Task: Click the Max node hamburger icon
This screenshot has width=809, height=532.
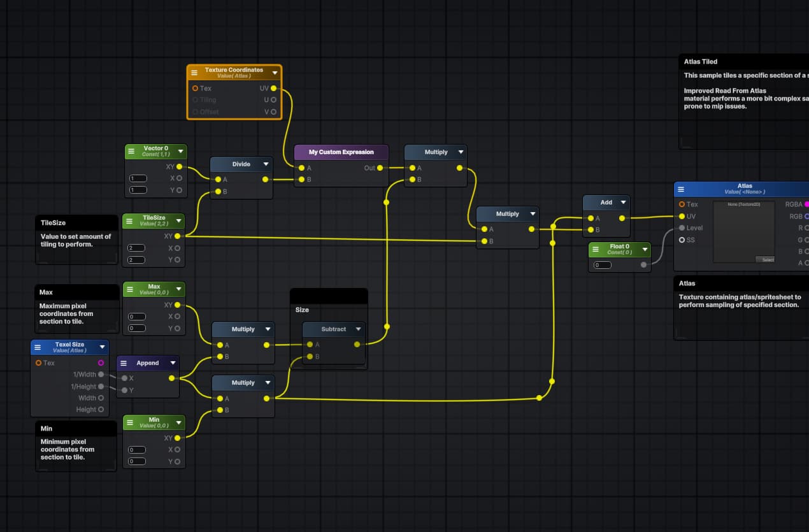Action: [130, 288]
